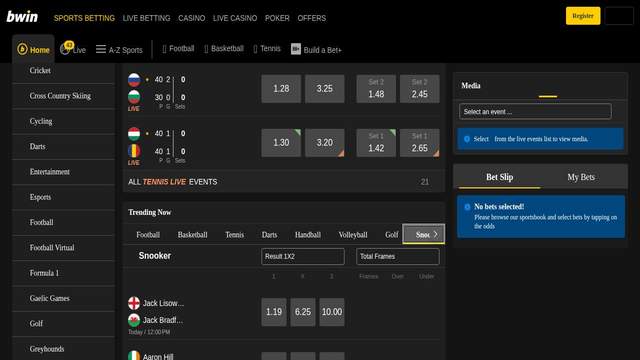Click Bulgarian flag player icon

(134, 97)
